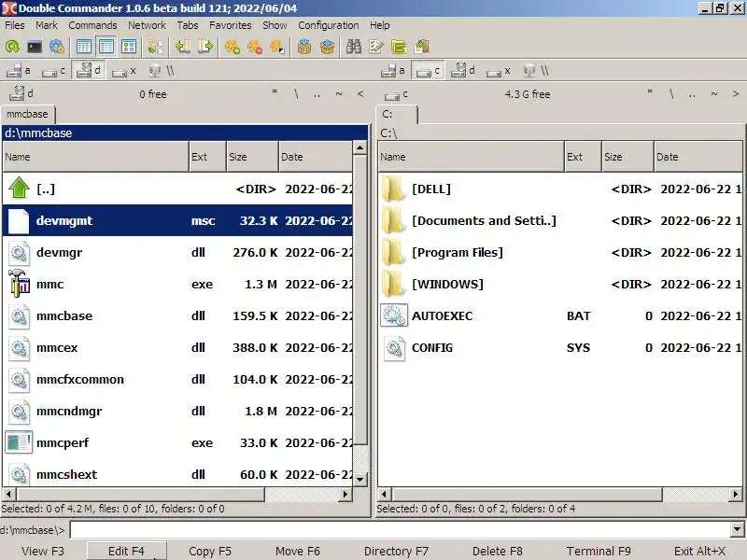Open right panel directory hotlist asterisk
747x560 pixels.
click(x=650, y=94)
